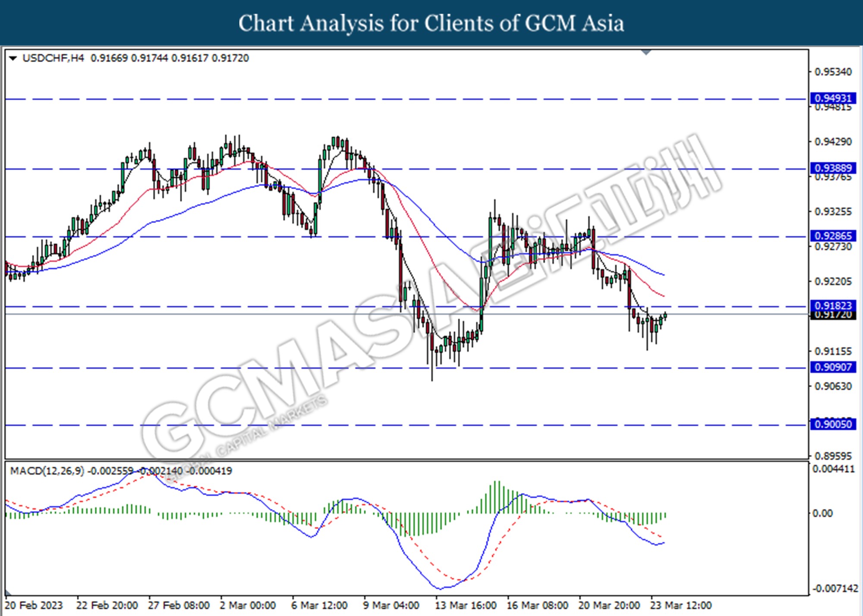Viewport: 863px width, 616px height.
Task: Click the chart scroll marker at bottom-left corner
Action: 8,592
